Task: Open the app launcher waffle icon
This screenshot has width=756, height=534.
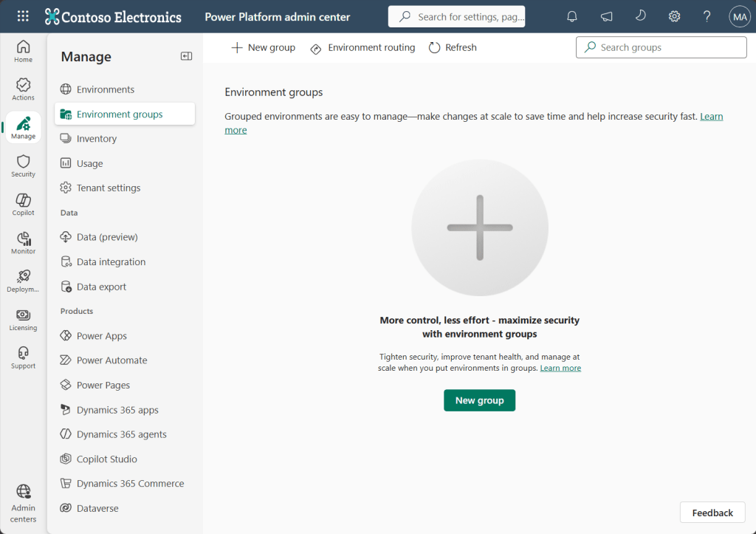Action: pyautogui.click(x=23, y=16)
